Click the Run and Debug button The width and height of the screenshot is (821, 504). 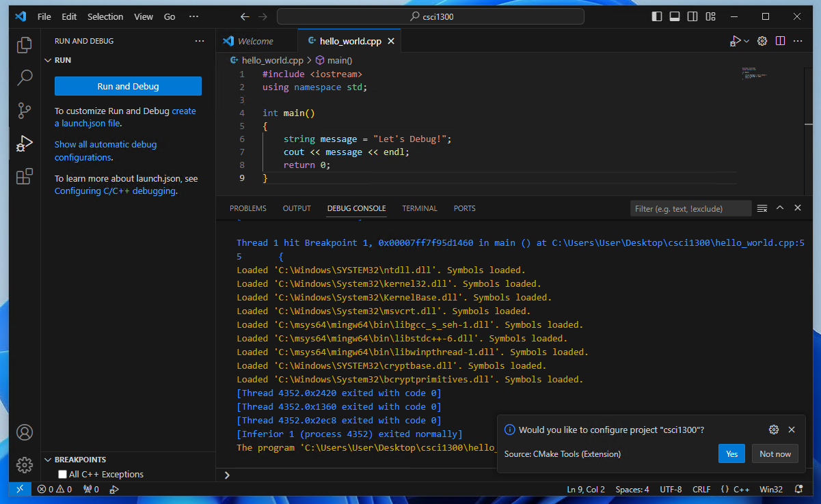pos(128,86)
